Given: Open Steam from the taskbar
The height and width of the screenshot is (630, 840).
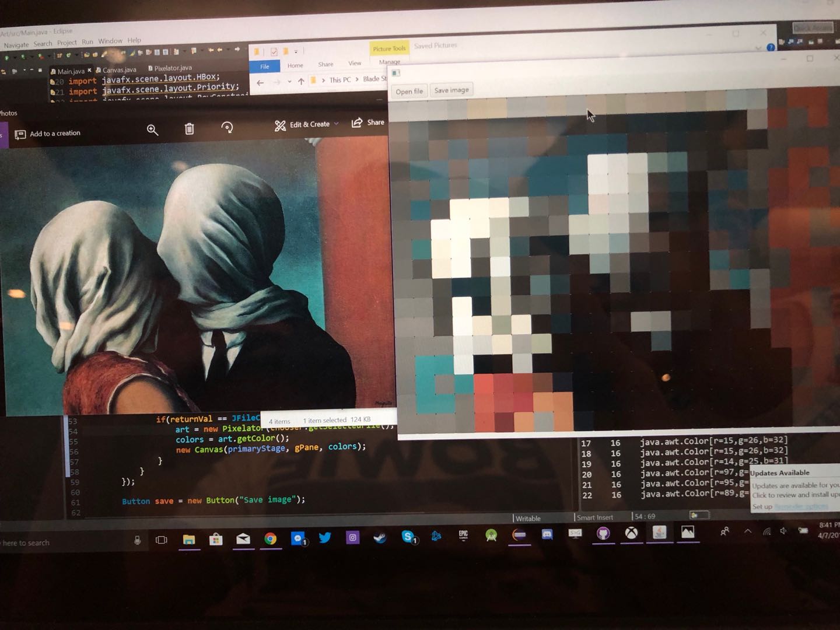Looking at the screenshot, I should tap(380, 537).
